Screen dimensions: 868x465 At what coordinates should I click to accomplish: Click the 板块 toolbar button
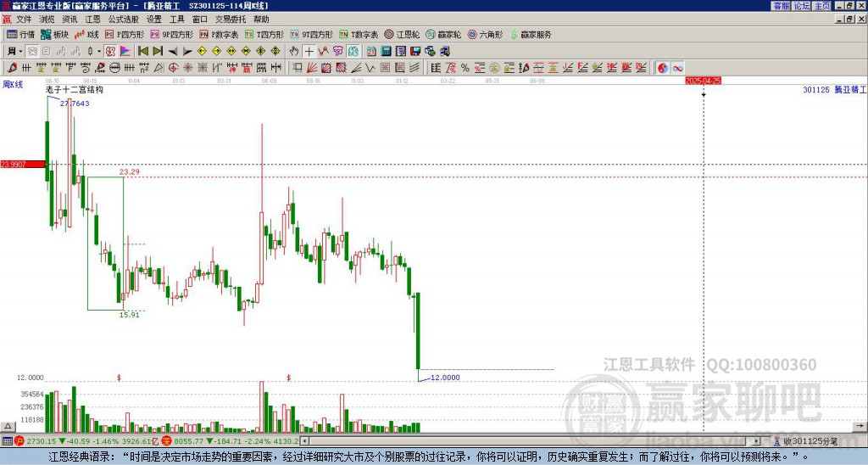point(55,34)
